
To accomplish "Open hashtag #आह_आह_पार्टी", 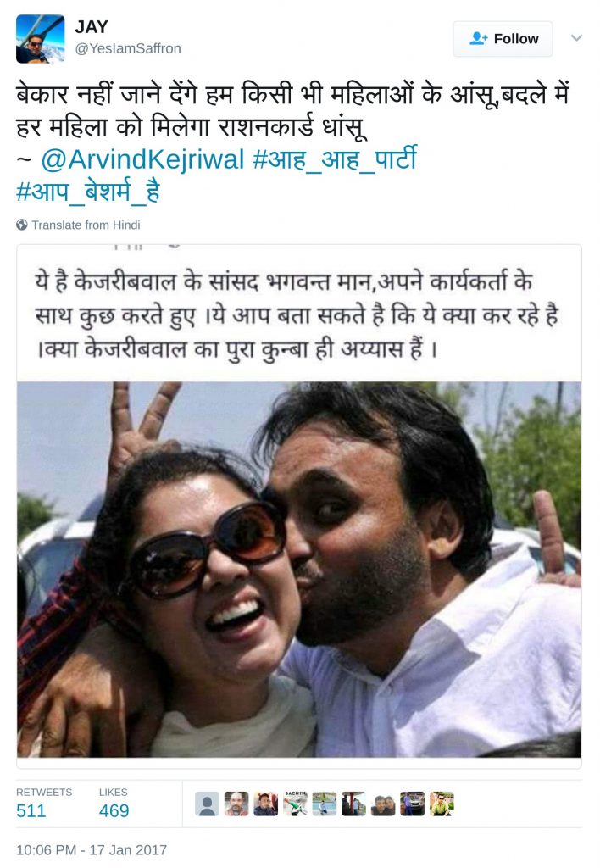I will click(x=334, y=159).
